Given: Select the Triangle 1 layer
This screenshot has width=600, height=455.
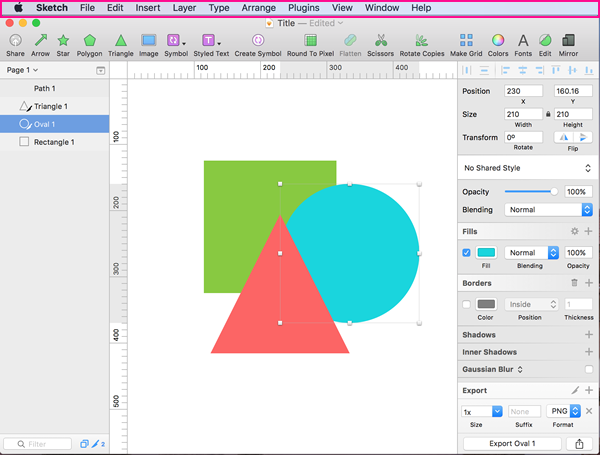Looking at the screenshot, I should point(54,106).
